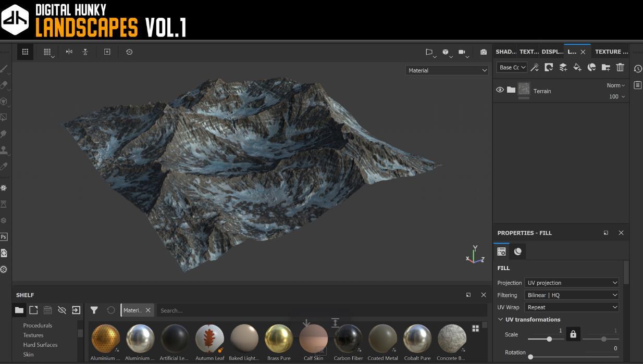The image size is (643, 364).
Task: Click the add folder icon in Layers
Action: [605, 67]
